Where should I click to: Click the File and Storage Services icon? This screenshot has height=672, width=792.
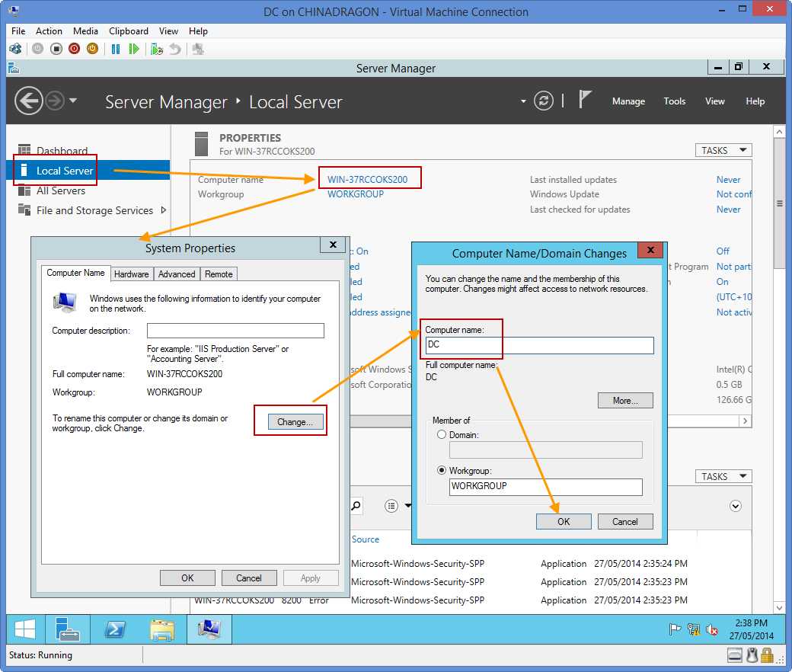click(24, 210)
